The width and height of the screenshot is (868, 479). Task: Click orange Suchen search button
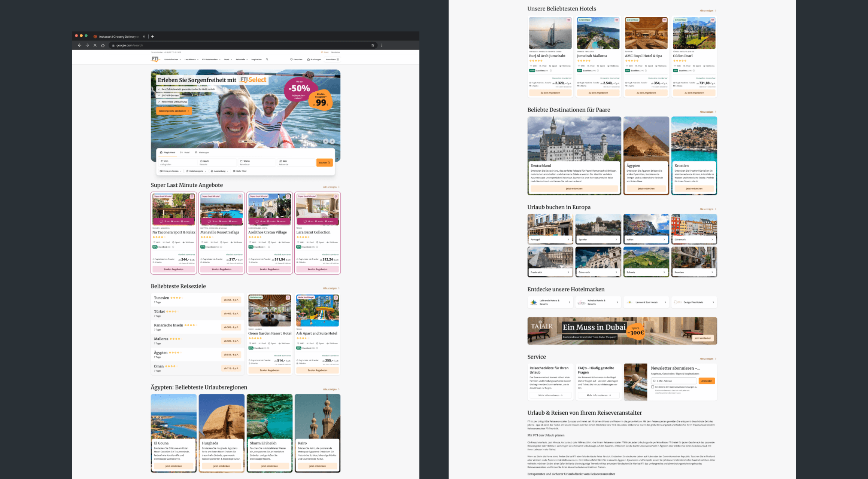(x=324, y=162)
